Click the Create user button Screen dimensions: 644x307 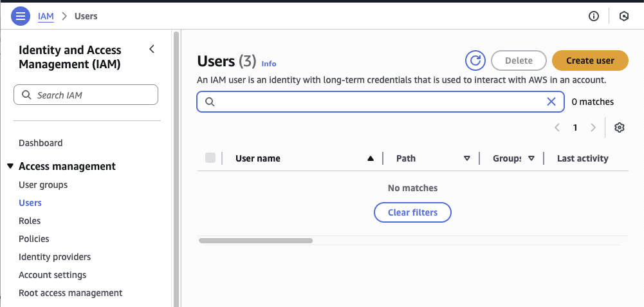[x=590, y=60]
